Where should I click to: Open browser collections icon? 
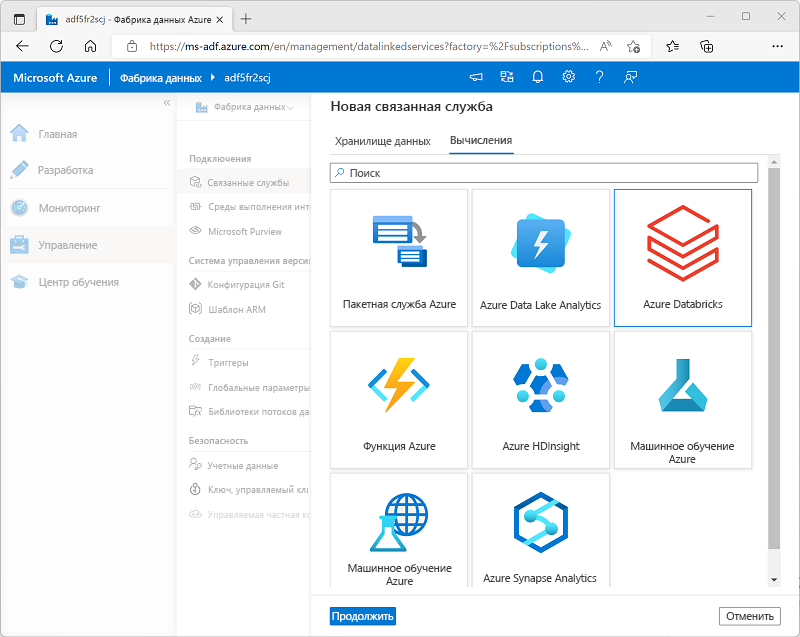click(707, 46)
